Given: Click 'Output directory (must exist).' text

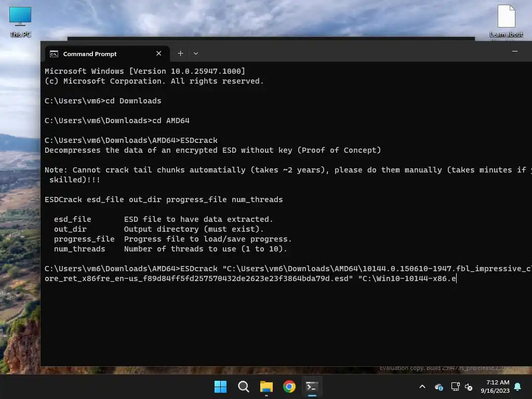Looking at the screenshot, I should 194,229.
